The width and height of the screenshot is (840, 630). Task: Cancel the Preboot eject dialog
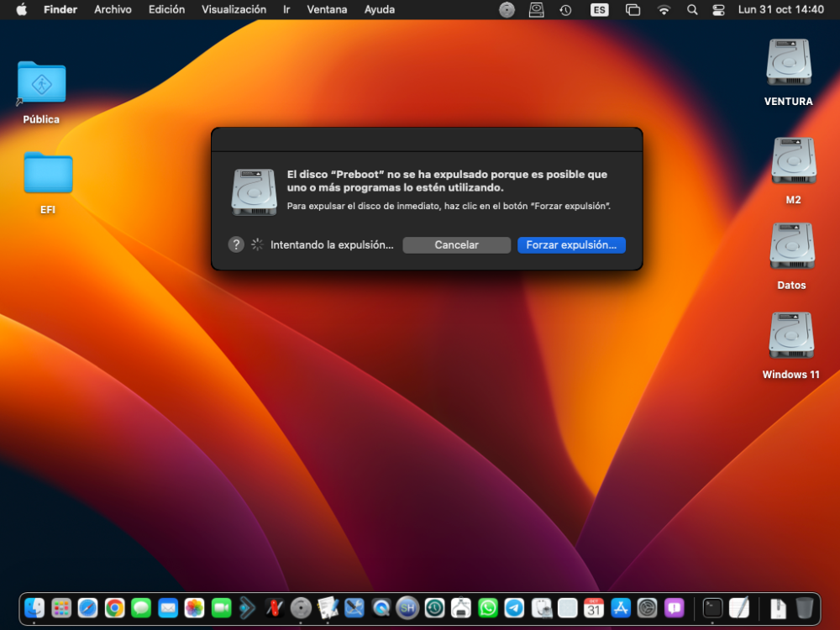click(x=456, y=244)
